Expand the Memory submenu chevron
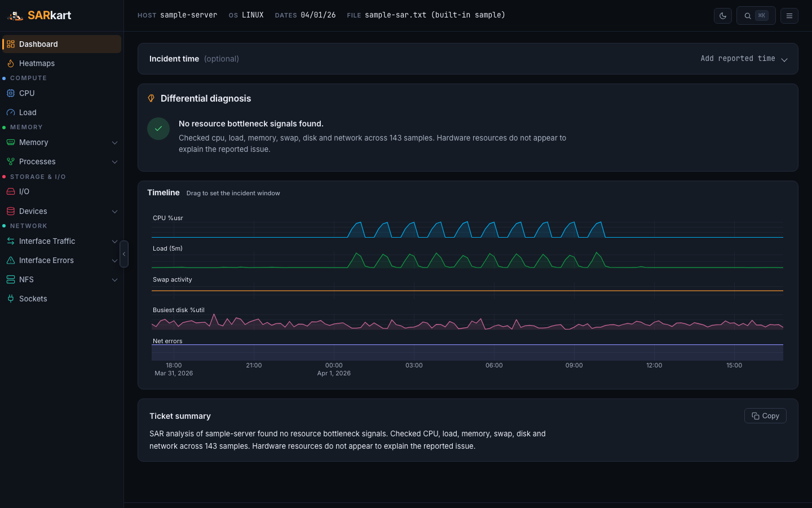The image size is (812, 508). coord(114,143)
